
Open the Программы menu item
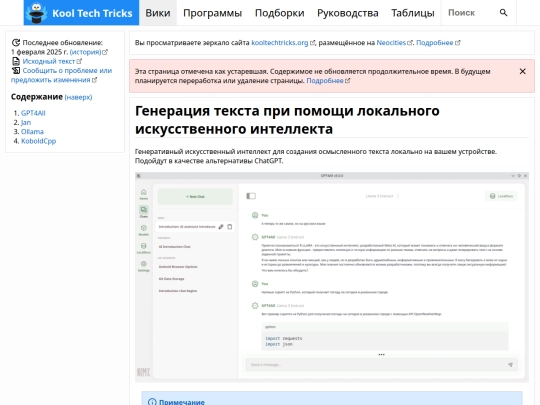(x=212, y=13)
